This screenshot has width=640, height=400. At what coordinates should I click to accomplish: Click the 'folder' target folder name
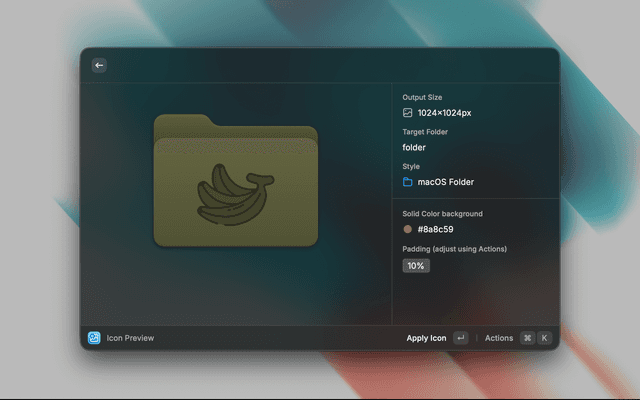pyautogui.click(x=414, y=147)
